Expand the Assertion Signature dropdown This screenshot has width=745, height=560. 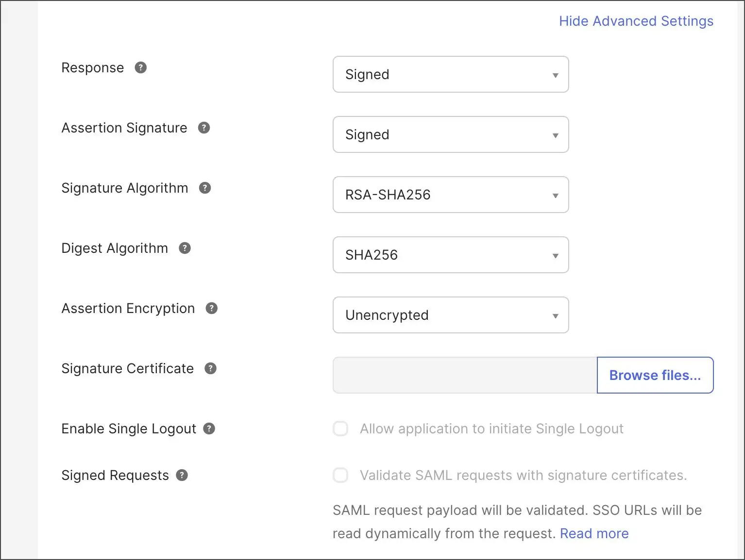[451, 134]
